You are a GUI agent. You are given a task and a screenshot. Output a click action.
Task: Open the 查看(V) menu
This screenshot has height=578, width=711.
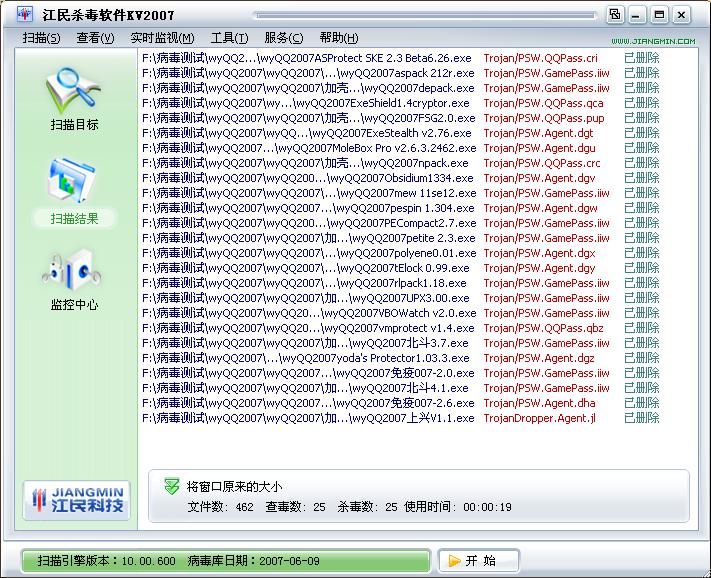pyautogui.click(x=95, y=38)
